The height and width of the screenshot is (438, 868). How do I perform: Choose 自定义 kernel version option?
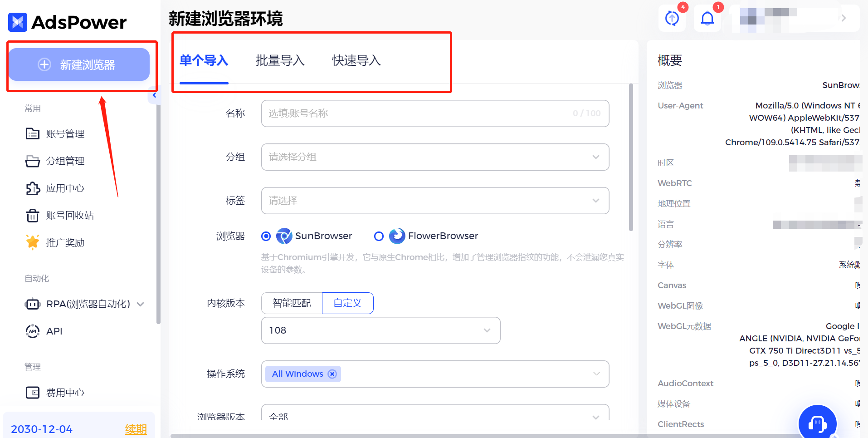click(x=348, y=303)
